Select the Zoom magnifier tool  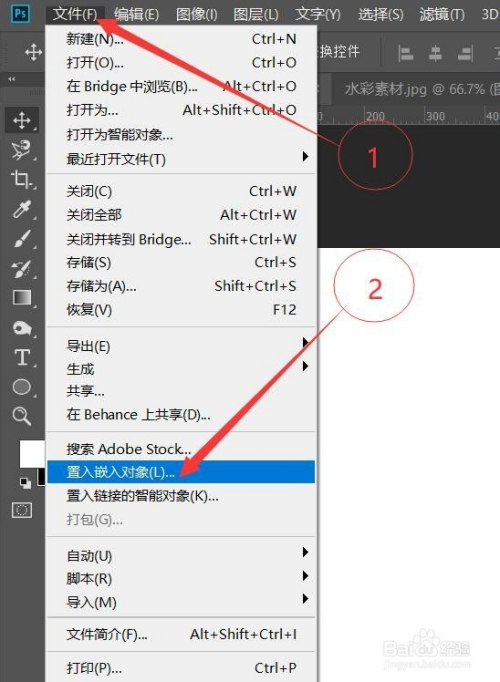[x=21, y=416]
